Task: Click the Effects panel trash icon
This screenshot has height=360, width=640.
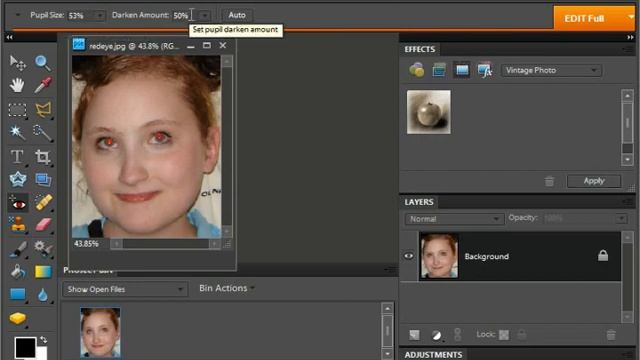Action: (x=549, y=181)
